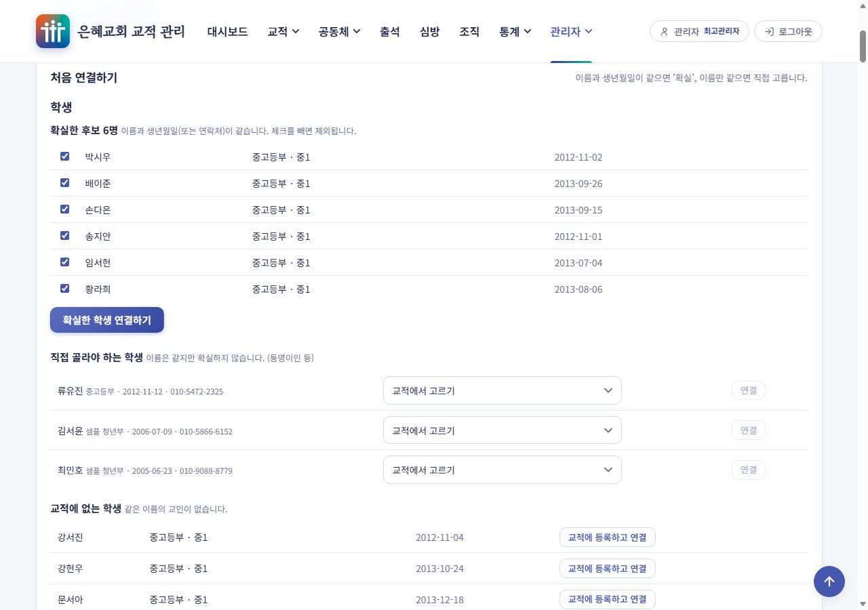Click the name 배이준
868x610 pixels.
[x=98, y=184]
